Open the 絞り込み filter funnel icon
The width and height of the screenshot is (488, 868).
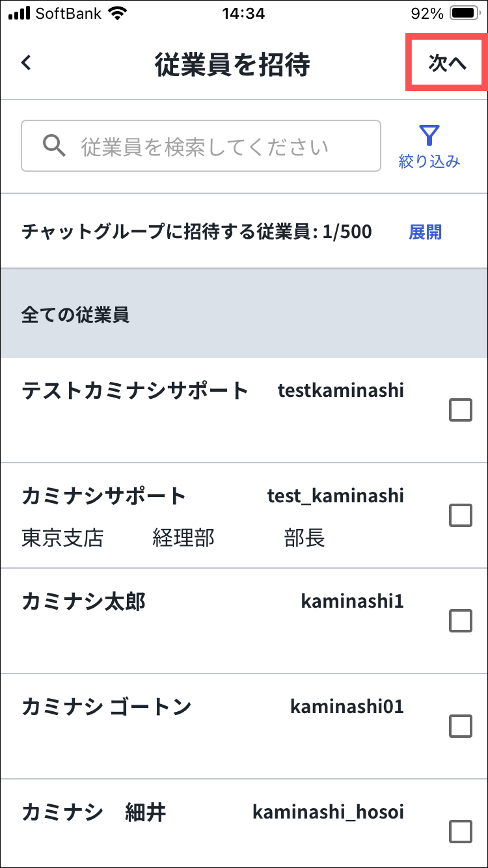pyautogui.click(x=429, y=135)
